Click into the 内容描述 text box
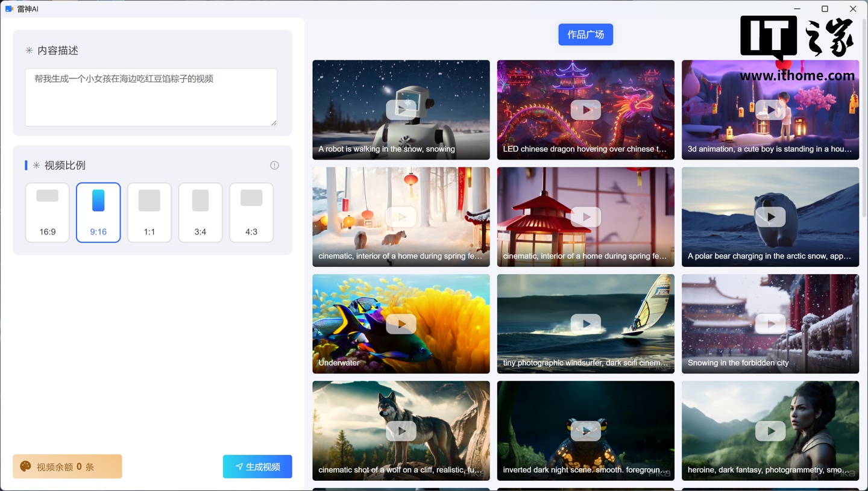Image resolution: width=868 pixels, height=491 pixels. coord(151,97)
